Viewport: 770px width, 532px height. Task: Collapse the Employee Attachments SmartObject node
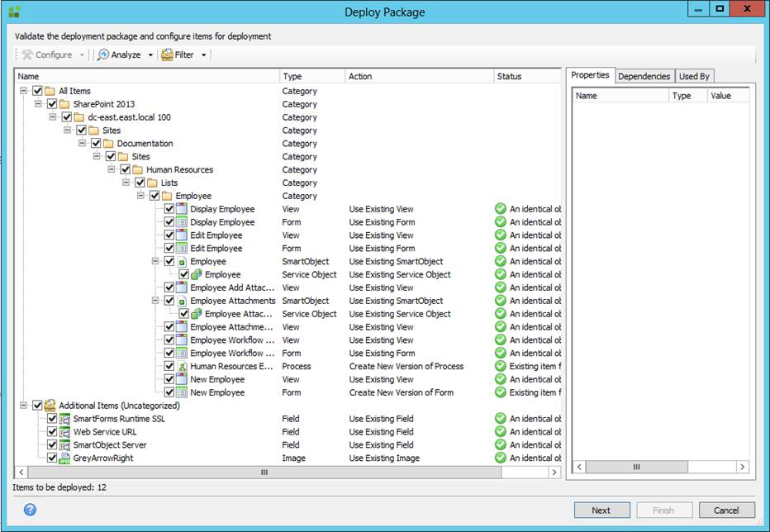coord(155,301)
